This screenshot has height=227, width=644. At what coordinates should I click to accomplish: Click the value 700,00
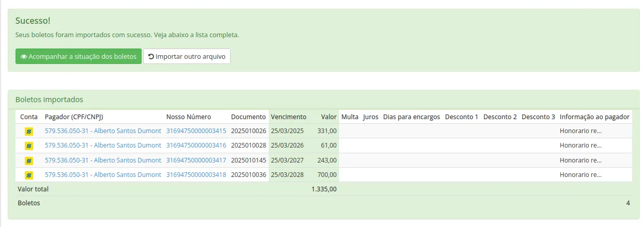[327, 175]
